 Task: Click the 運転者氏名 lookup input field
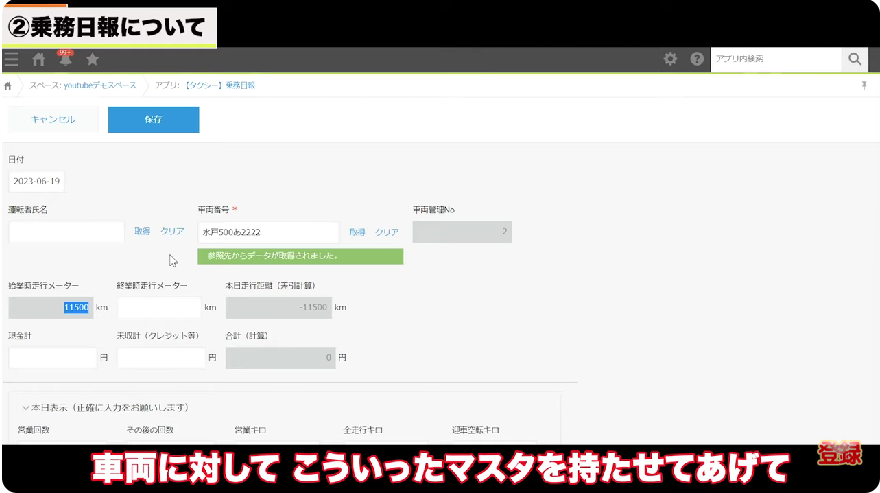66,232
